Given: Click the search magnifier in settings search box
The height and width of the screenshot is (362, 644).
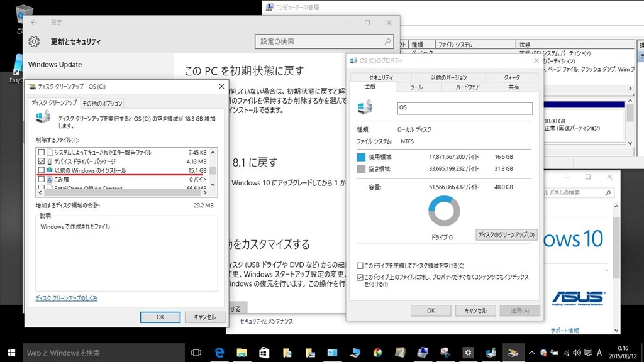Looking at the screenshot, I should (387, 41).
